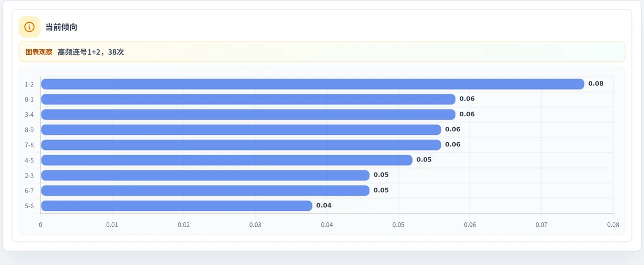Click the 8-9 horizontal bar

click(241, 130)
